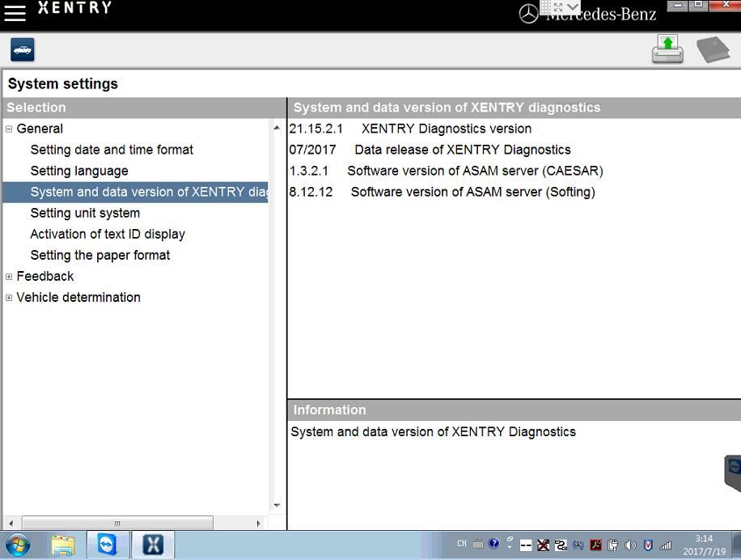The width and height of the screenshot is (741, 560).
Task: Click the keyboard icon in the language bar
Action: point(478,544)
